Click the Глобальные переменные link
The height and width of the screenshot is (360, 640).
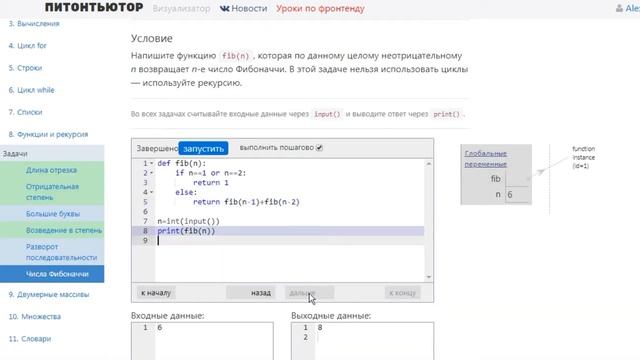[486, 159]
